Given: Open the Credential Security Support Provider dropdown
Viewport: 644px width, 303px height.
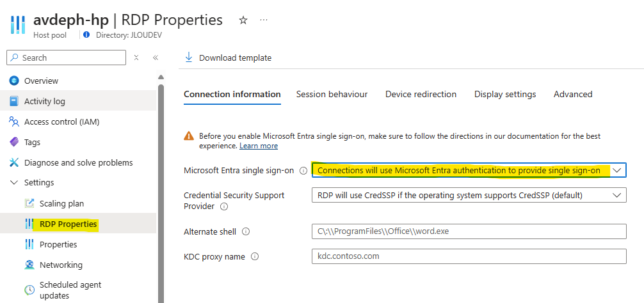Looking at the screenshot, I should 469,195.
